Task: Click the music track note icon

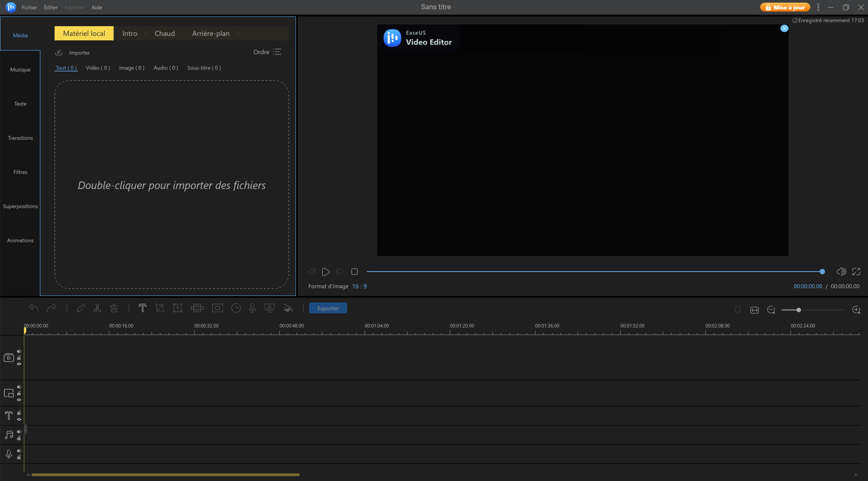Action: click(9, 435)
